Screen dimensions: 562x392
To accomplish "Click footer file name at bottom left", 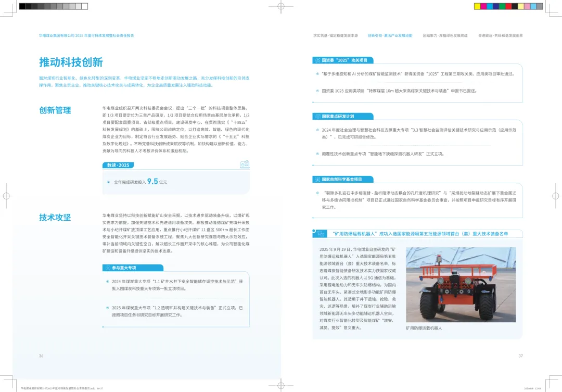I will pyautogui.click(x=61, y=388).
